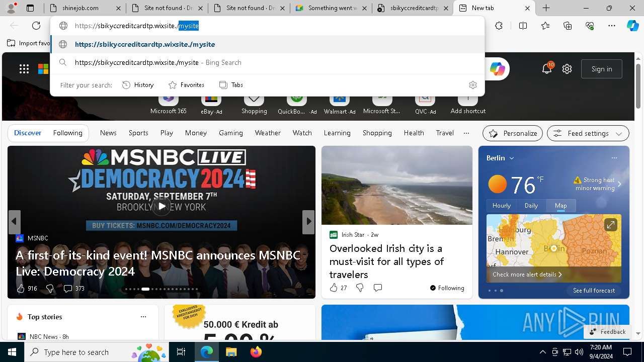Click the Personalize button
Image resolution: width=644 pixels, height=362 pixels.
[x=512, y=133]
